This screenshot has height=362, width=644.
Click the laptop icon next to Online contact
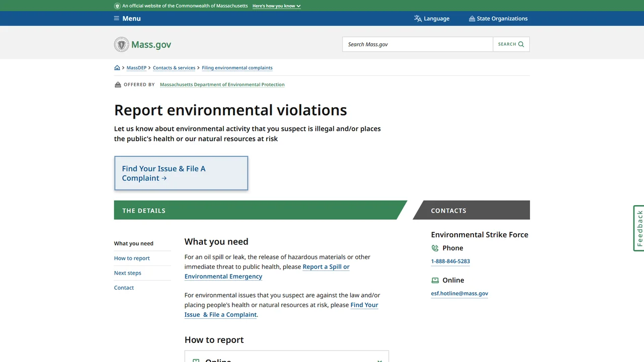(435, 280)
